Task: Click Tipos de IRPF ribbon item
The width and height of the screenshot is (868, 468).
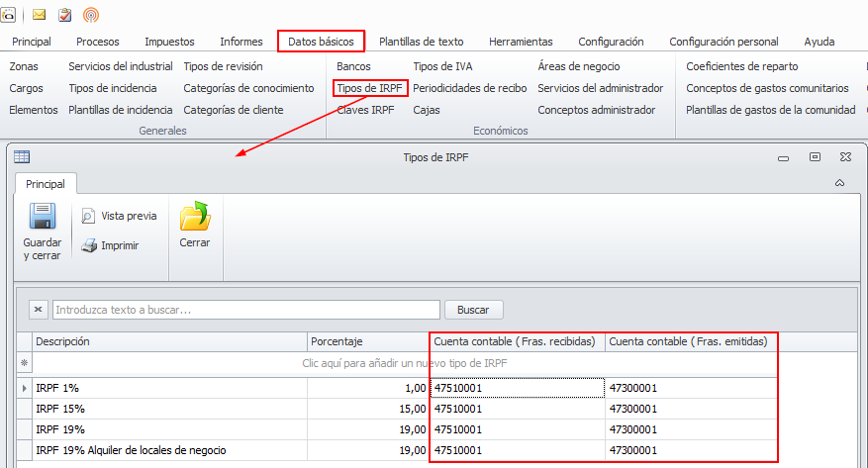Action: pos(370,88)
